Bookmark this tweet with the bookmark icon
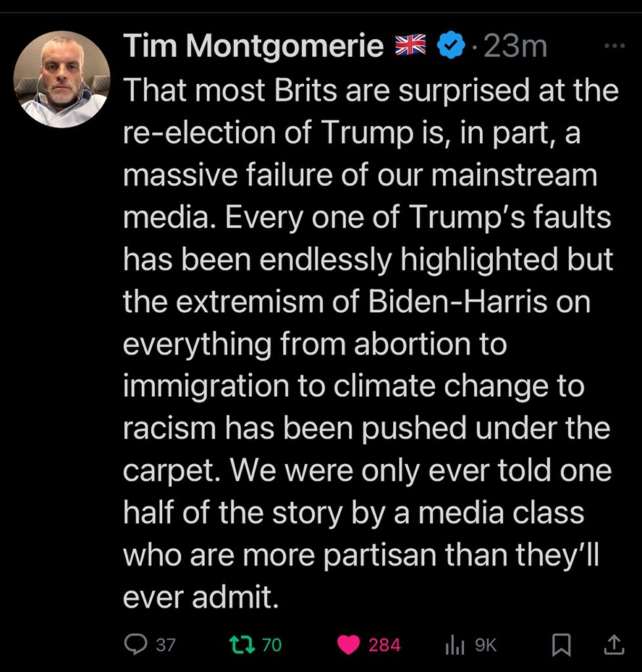Viewport: 642px width, 672px height. pyautogui.click(x=560, y=645)
